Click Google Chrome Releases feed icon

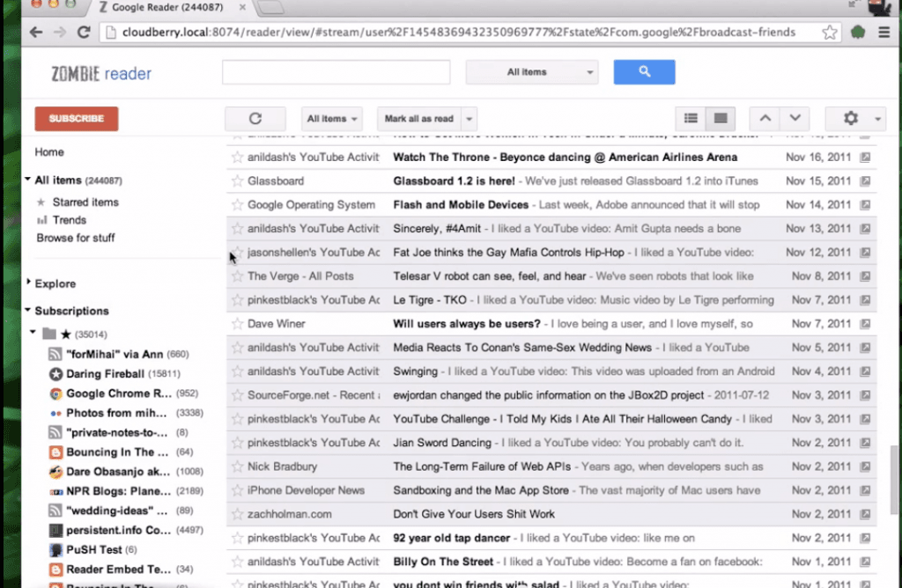pyautogui.click(x=55, y=393)
